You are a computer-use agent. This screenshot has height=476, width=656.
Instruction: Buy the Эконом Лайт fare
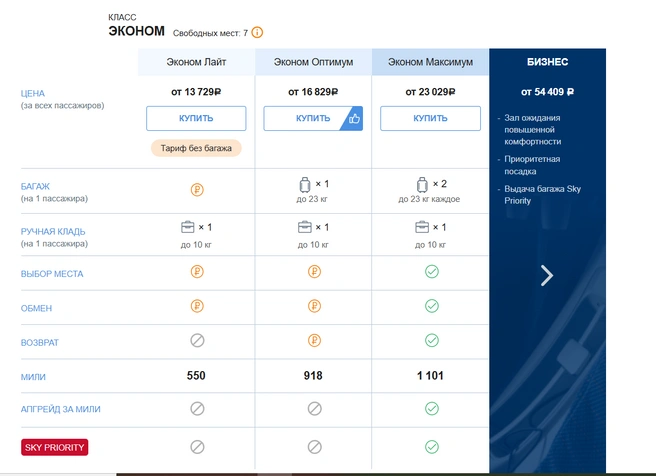pyautogui.click(x=196, y=118)
